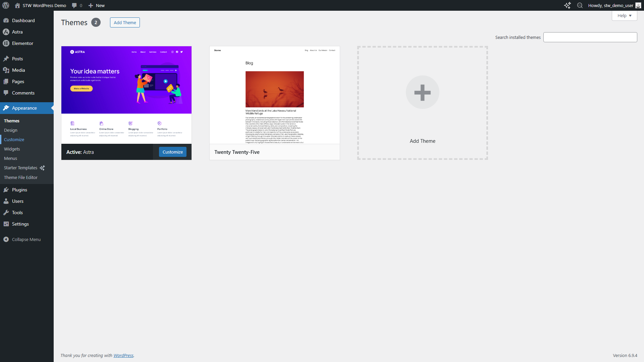This screenshot has height=362, width=644.
Task: Open Menus submenu item
Action: pyautogui.click(x=11, y=158)
